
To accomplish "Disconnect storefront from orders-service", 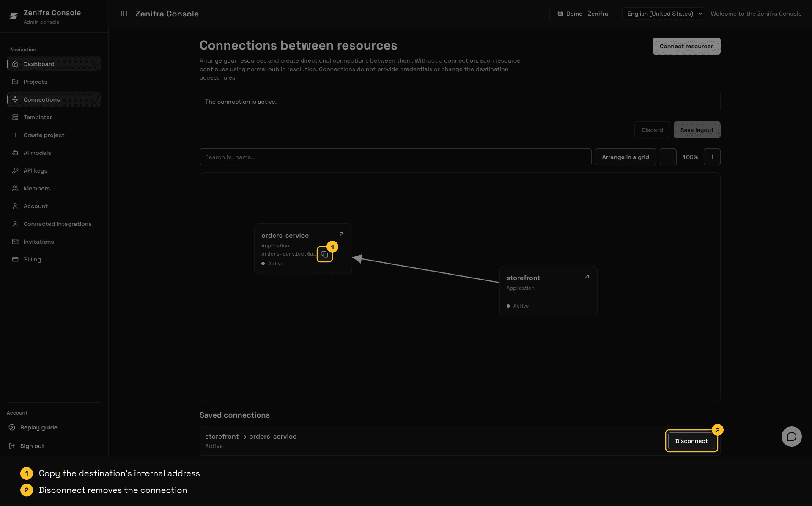I will (691, 441).
